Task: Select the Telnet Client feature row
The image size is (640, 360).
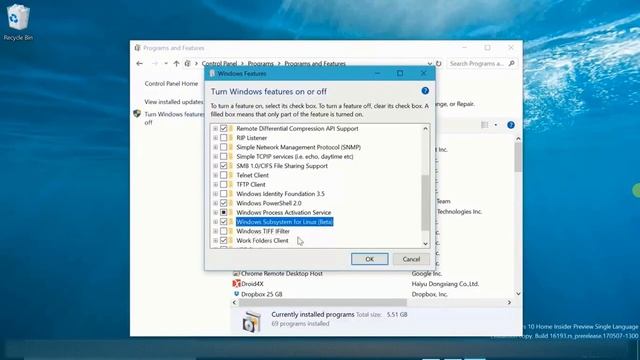Action: pyautogui.click(x=252, y=175)
